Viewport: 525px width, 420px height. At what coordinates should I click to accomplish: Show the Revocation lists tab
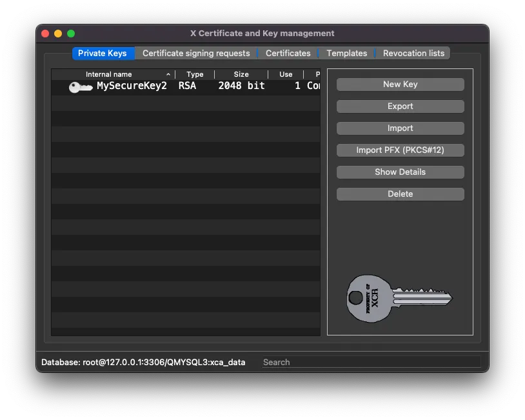(413, 53)
